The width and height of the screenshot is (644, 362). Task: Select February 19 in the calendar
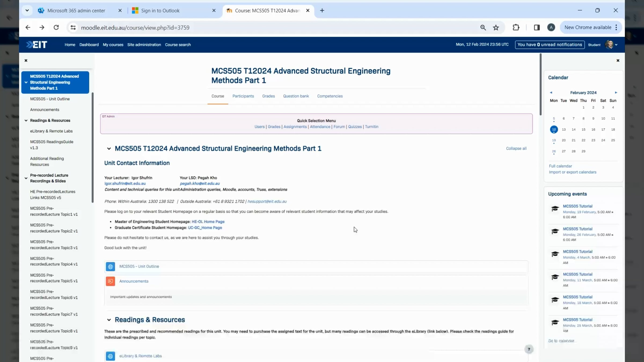[554, 140]
